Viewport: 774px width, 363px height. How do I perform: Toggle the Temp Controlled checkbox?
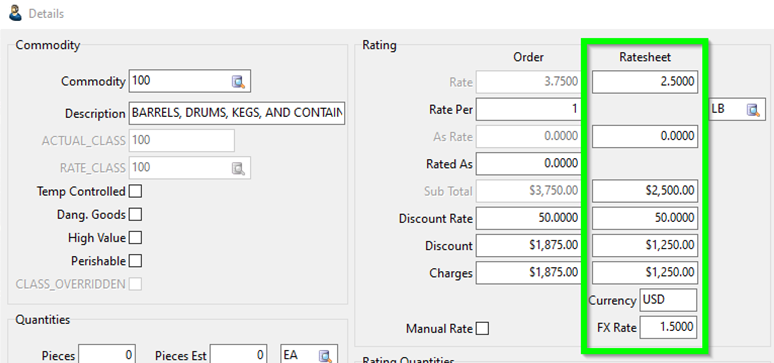point(135,191)
